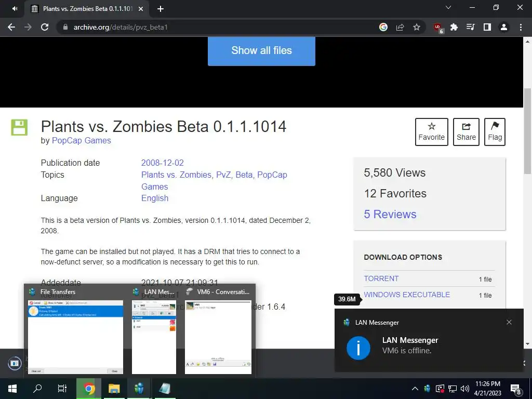Viewport: 532px width, 399px height.
Task: Open Task View on the taskbar
Action: [x=62, y=389]
